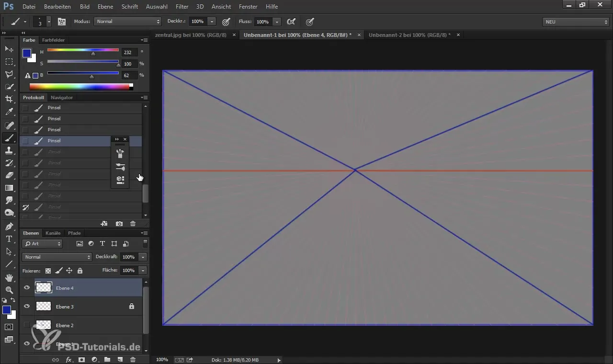Select the Rectangular Marquee tool
This screenshot has width=613, height=364.
pyautogui.click(x=9, y=62)
